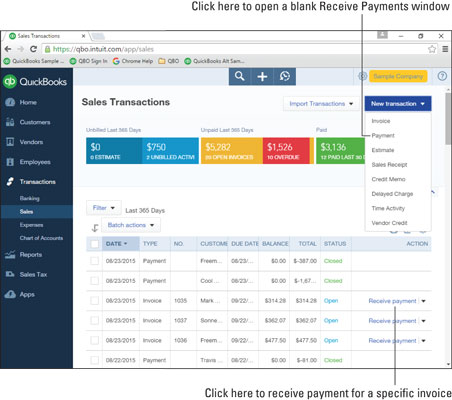Click the Vendors icon in sidebar

(10, 142)
